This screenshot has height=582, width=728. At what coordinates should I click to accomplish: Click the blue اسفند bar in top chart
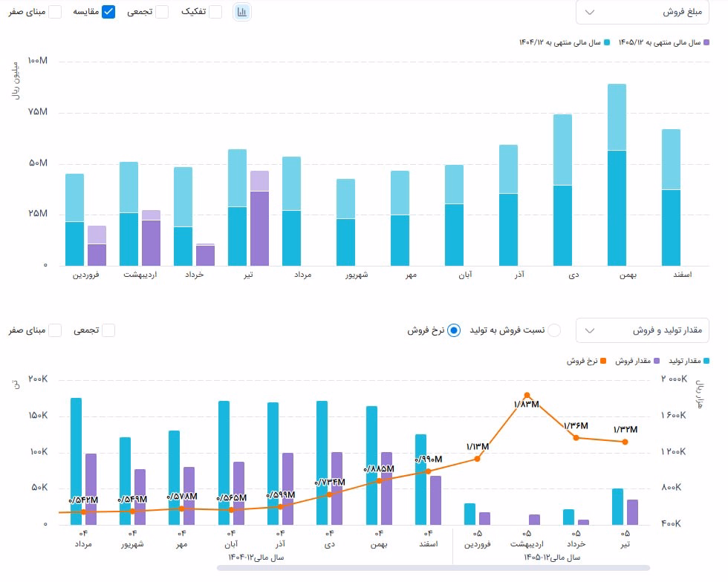click(x=671, y=197)
